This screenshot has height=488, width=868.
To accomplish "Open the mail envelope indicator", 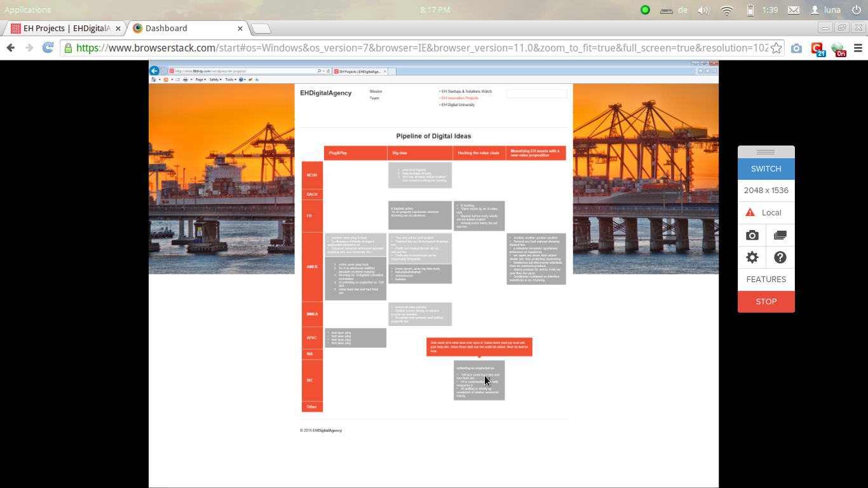I will 794,10.
